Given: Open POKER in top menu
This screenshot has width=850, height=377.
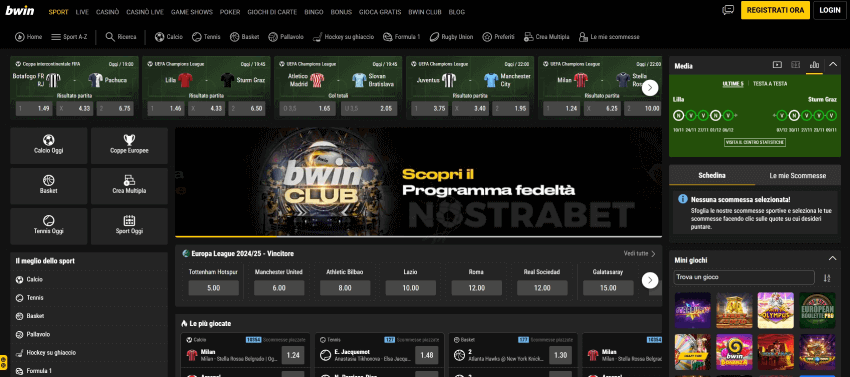Looking at the screenshot, I should tap(230, 11).
